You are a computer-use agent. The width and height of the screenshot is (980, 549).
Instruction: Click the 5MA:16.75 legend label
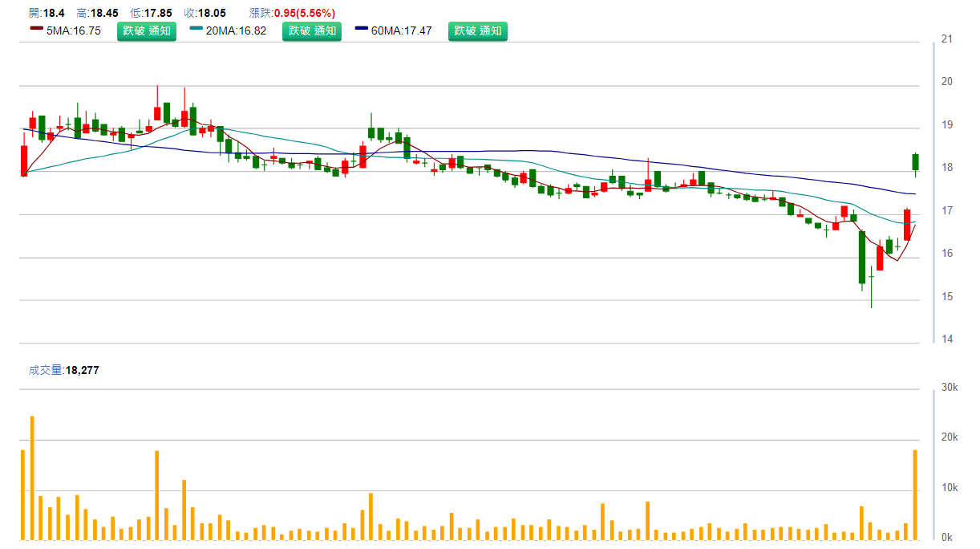(x=74, y=31)
